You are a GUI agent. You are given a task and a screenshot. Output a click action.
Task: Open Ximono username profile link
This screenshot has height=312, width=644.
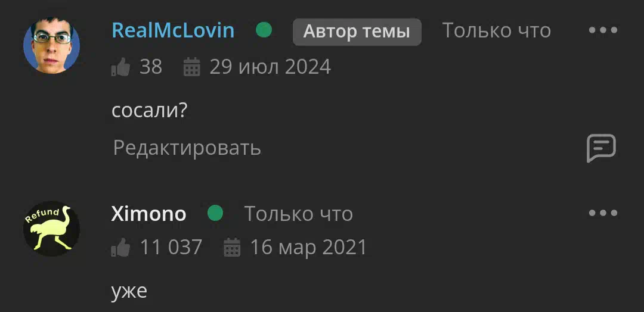[148, 214]
